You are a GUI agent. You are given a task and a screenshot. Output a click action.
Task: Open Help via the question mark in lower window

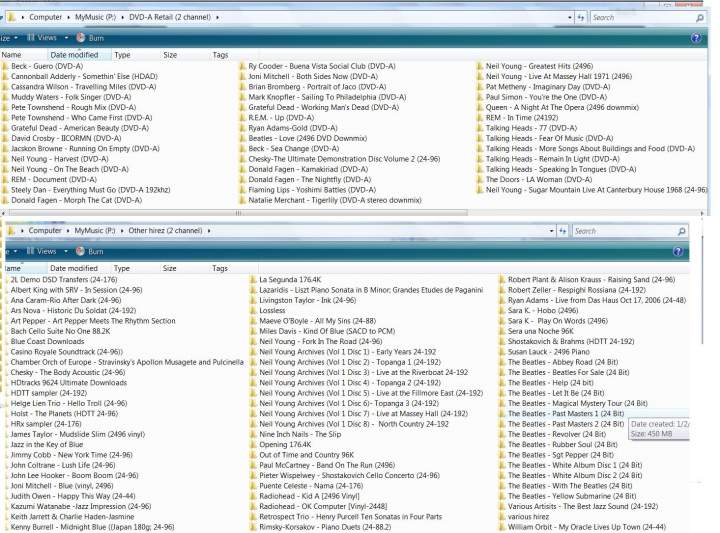pyautogui.click(x=678, y=251)
